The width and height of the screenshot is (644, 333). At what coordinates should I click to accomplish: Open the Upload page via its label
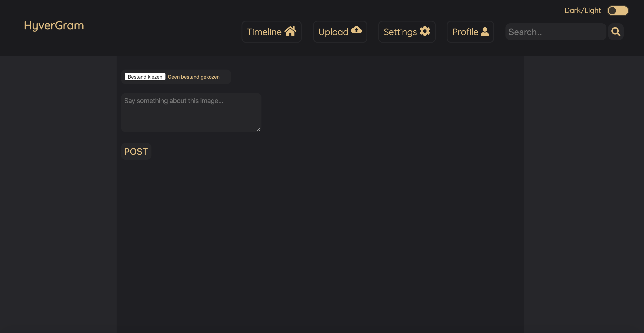333,32
